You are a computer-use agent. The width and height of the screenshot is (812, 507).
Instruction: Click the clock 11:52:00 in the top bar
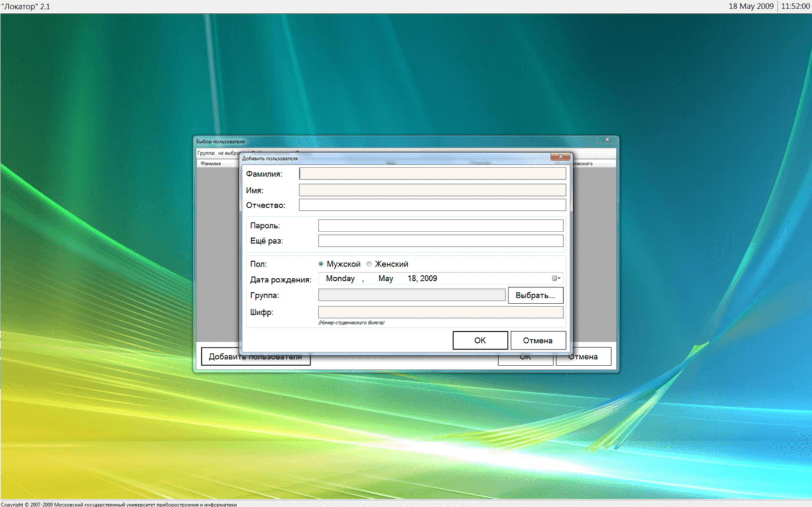tap(795, 6)
